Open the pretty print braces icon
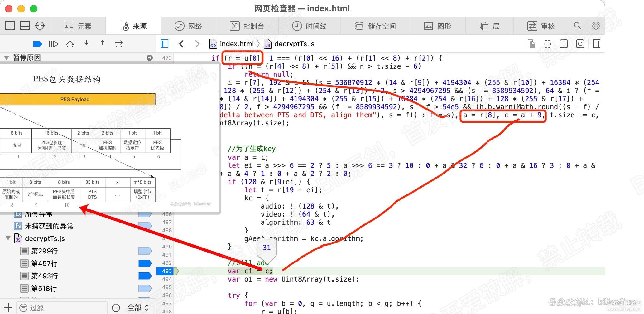This screenshot has height=314, width=644. (x=547, y=44)
